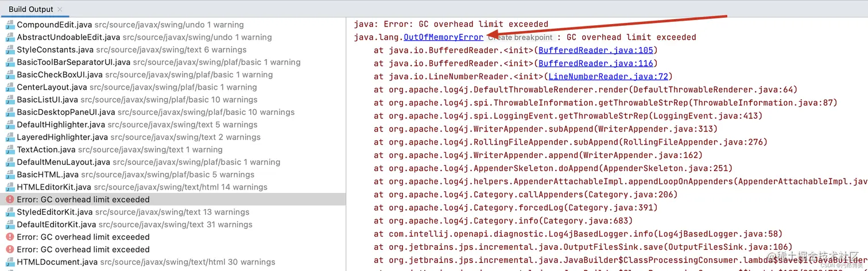The width and height of the screenshot is (868, 271).
Task: Select the AbstractUndoableEdit.java row
Action: [x=173, y=37]
